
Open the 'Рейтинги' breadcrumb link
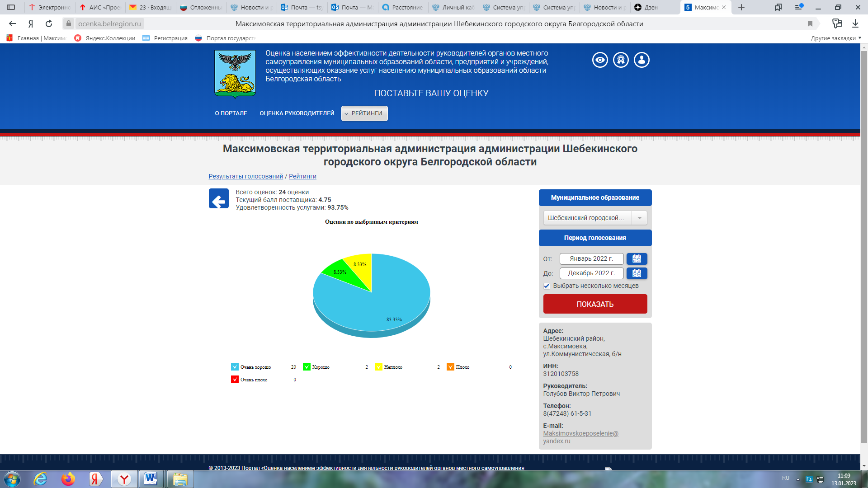coord(302,176)
